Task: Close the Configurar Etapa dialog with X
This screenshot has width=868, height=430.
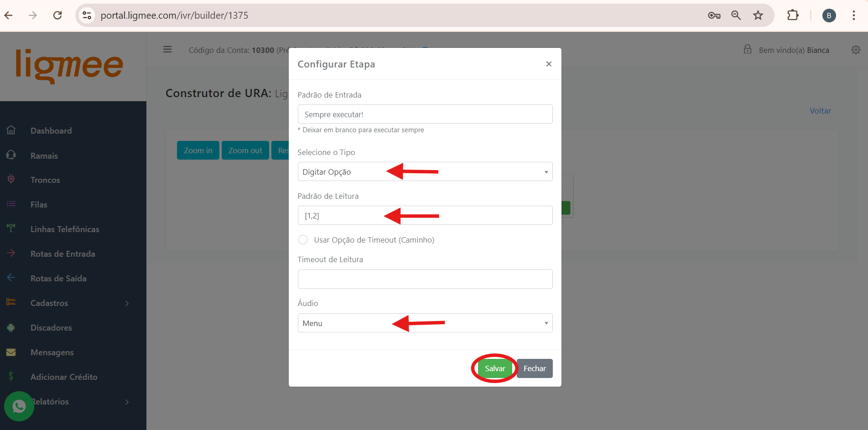Action: click(x=549, y=64)
